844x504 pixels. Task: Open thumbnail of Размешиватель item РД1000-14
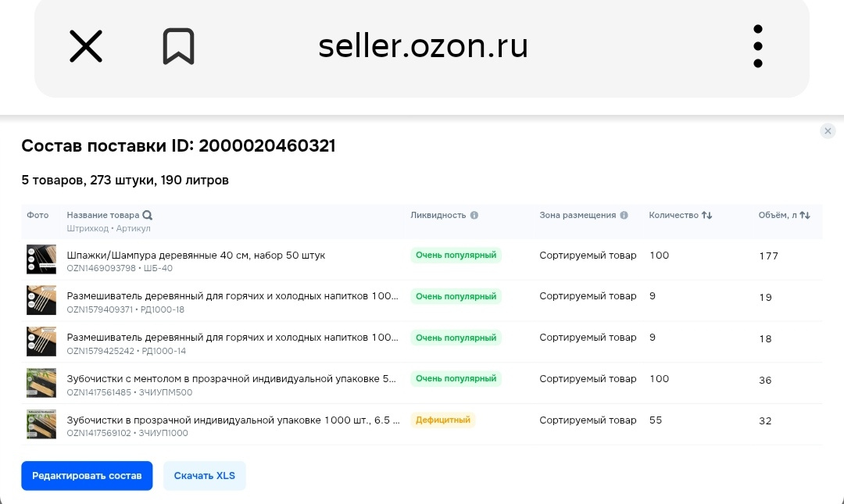tap(41, 341)
